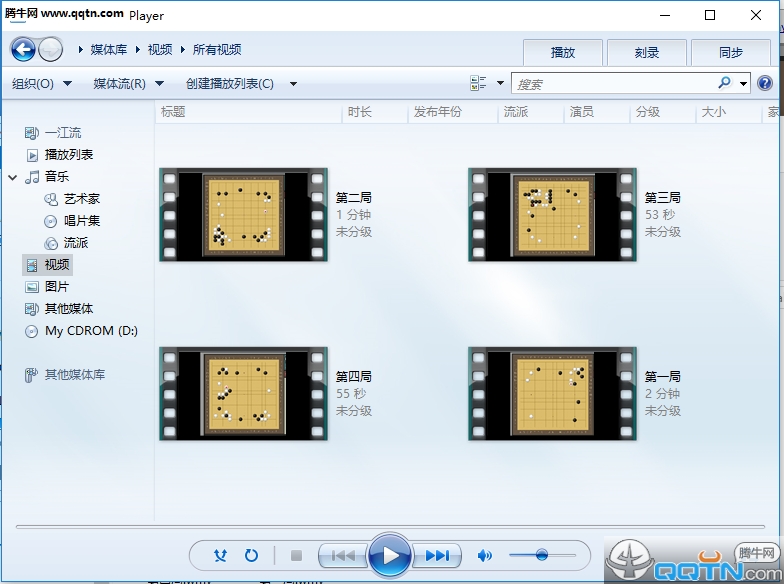Open My CDROM (D:) in sidebar
Image resolution: width=784 pixels, height=584 pixels.
click(x=91, y=331)
